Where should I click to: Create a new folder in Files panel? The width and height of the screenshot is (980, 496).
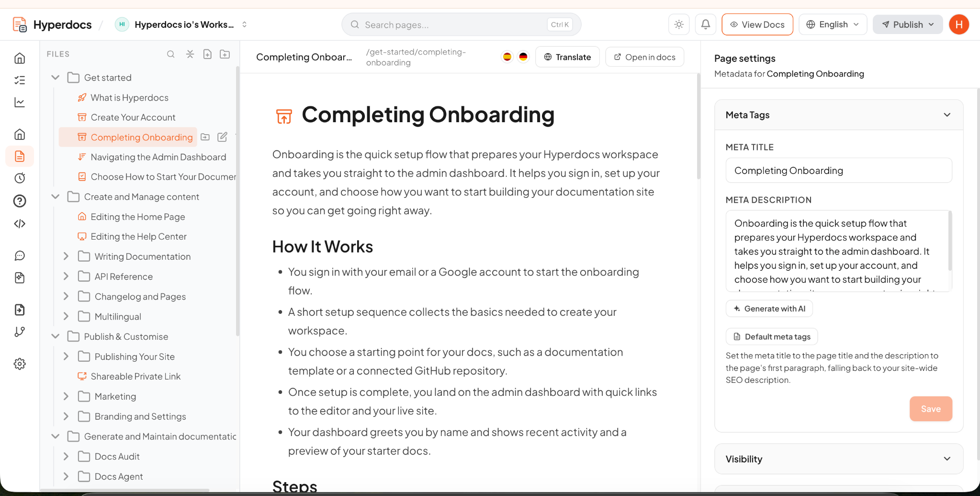(225, 54)
